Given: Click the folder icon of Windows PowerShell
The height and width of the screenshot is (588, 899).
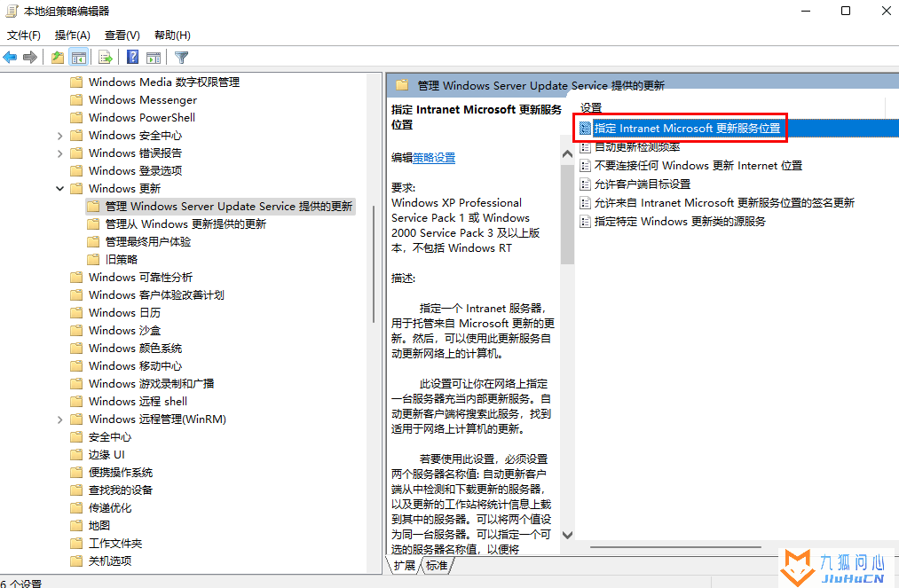Looking at the screenshot, I should click(76, 117).
